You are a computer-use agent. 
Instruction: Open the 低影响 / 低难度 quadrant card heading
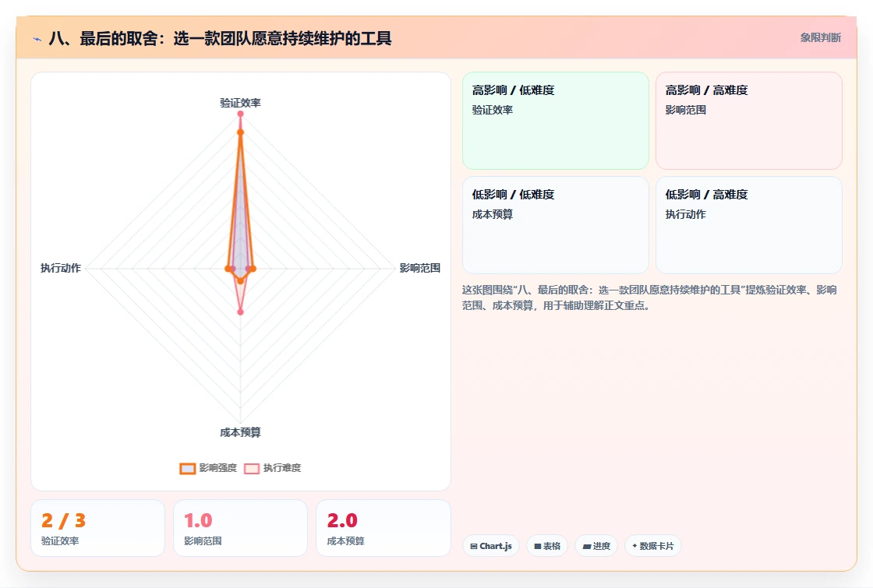pos(514,195)
